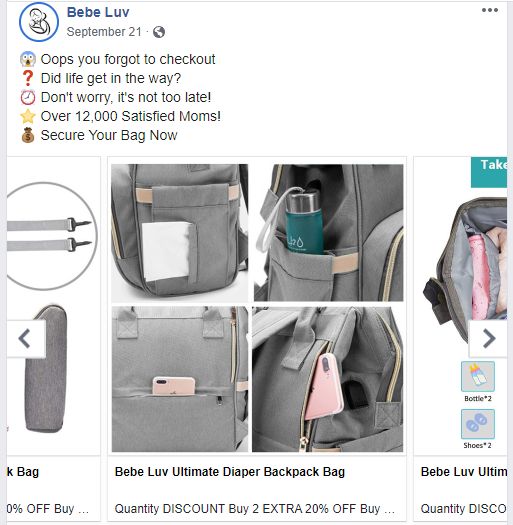Viewport: 513px width, 525px height.
Task: View the tissue pocket backpack photo
Action: 180,233
